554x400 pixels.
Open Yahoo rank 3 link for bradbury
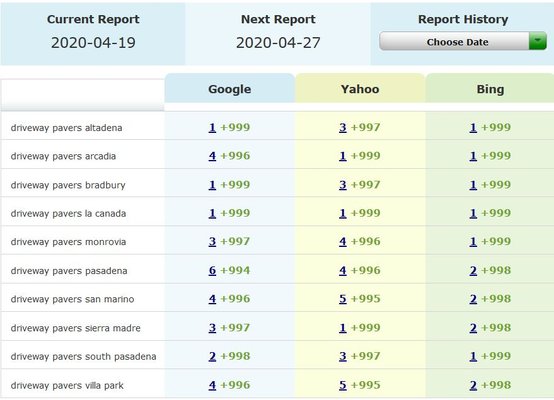point(343,185)
